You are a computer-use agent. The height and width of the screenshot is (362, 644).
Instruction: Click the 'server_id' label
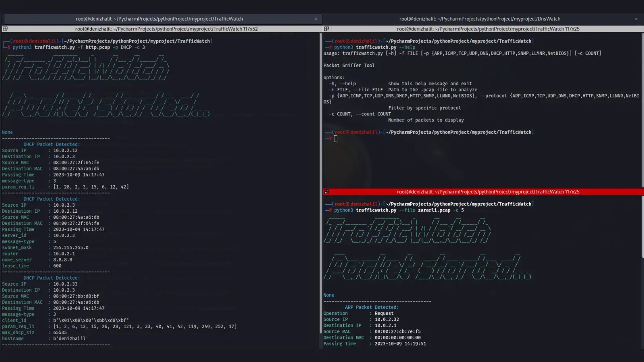click(x=14, y=235)
